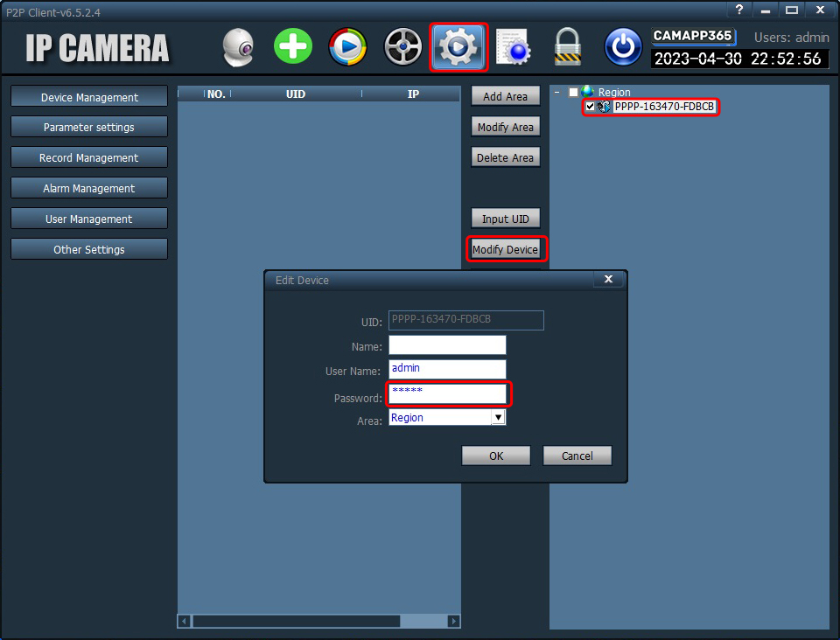
Task: Click the Users: admin label
Action: pyautogui.click(x=792, y=38)
